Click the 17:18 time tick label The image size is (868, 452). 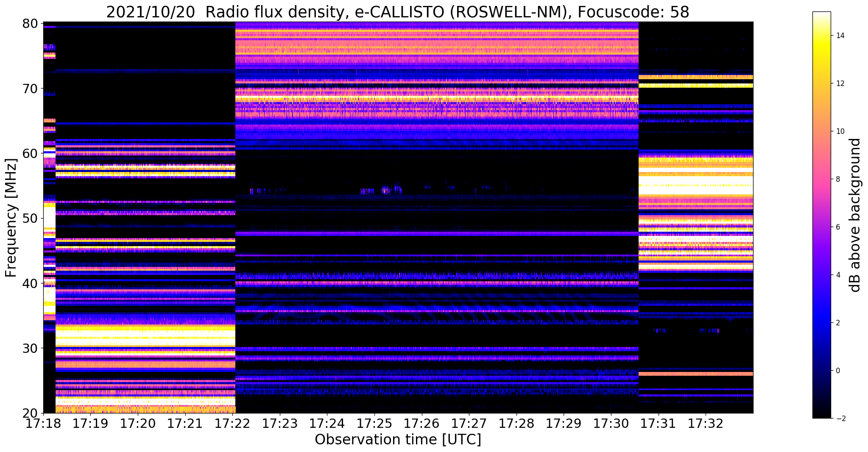(x=43, y=424)
